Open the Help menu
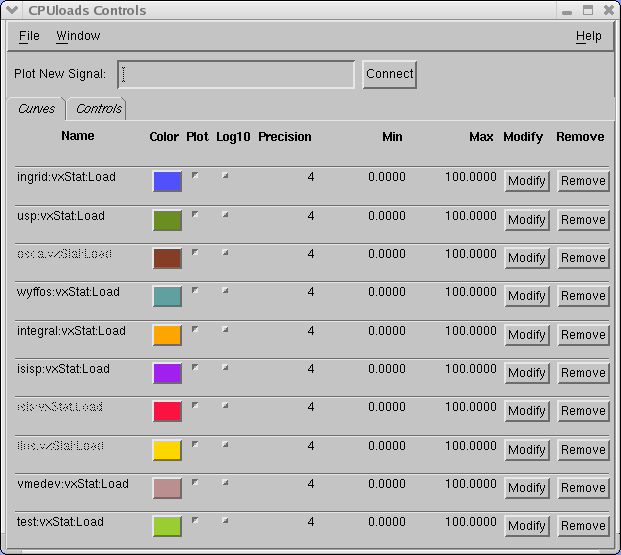The image size is (621, 555). [x=589, y=36]
